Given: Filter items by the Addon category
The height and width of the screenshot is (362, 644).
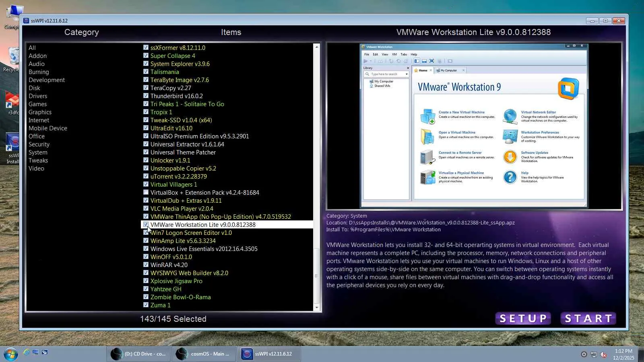Looking at the screenshot, I should point(37,56).
